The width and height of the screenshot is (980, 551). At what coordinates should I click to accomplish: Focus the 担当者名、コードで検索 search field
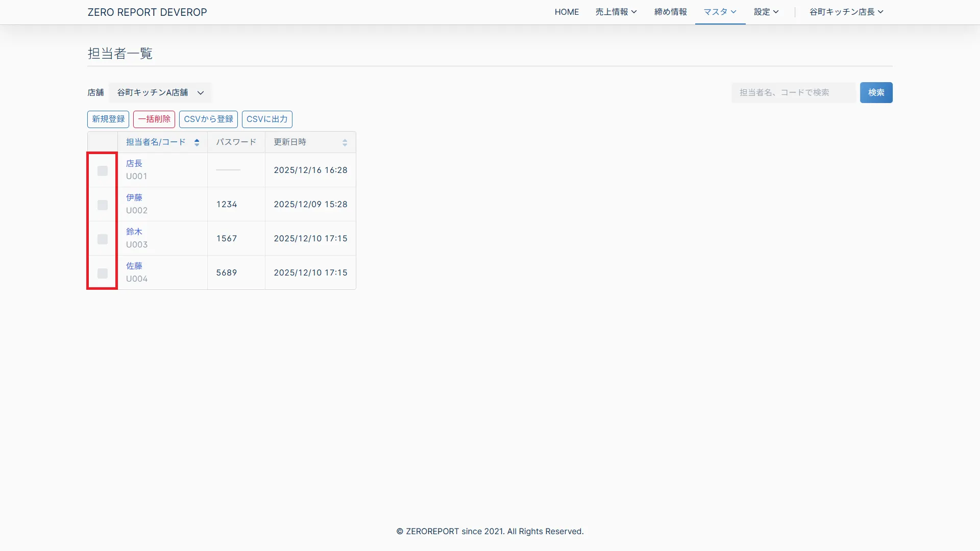click(x=793, y=92)
